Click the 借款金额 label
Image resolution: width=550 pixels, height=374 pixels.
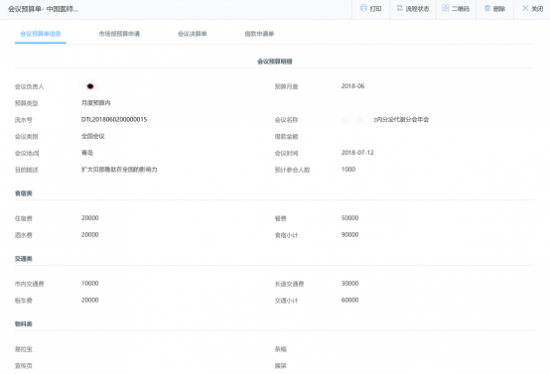click(x=286, y=136)
